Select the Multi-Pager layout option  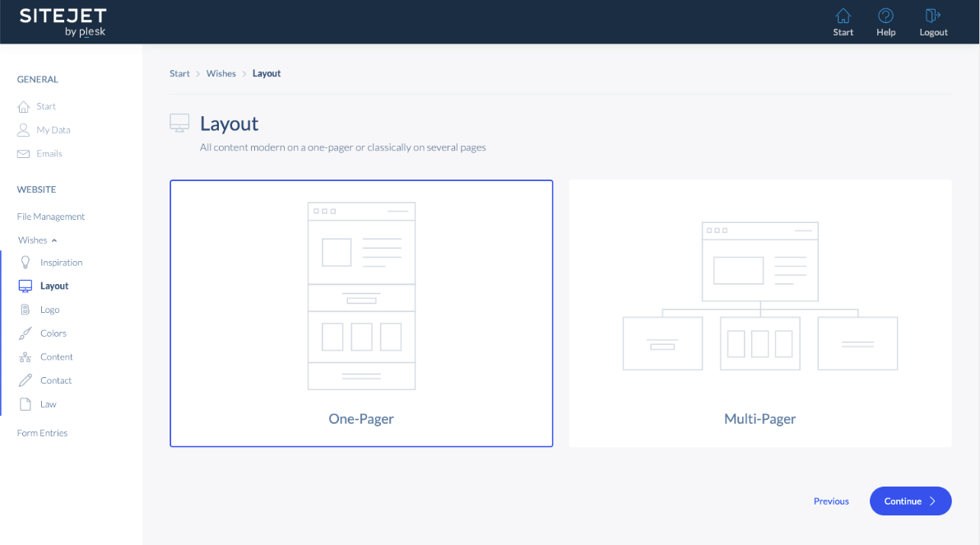point(759,314)
